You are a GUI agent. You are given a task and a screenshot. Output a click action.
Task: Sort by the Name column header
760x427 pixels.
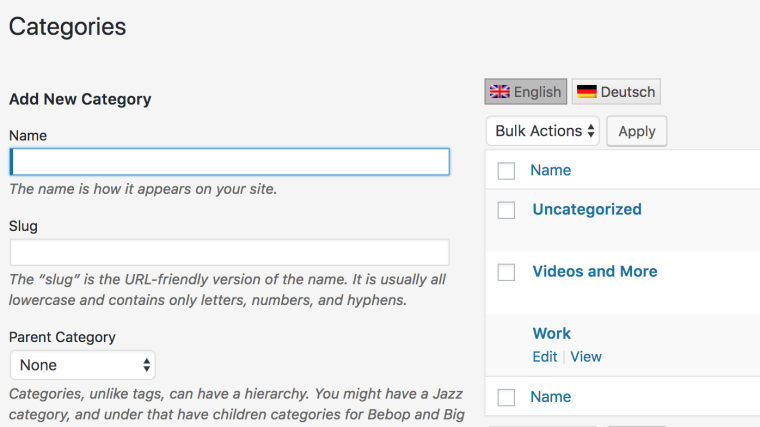coord(551,170)
